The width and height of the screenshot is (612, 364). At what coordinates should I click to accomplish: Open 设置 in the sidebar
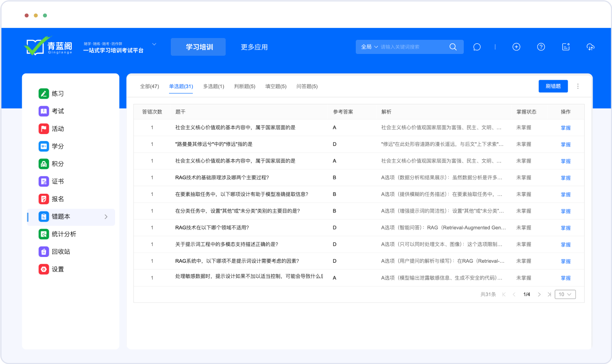point(58,269)
